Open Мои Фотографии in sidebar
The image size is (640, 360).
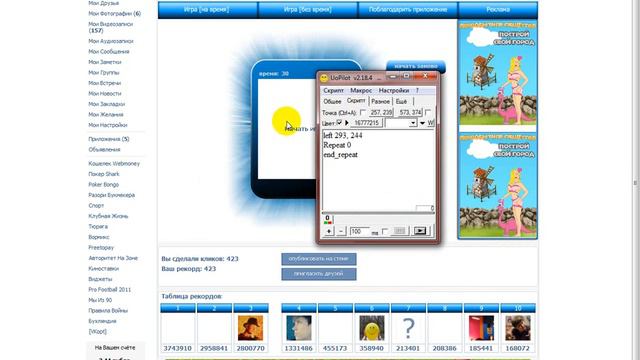tap(115, 13)
